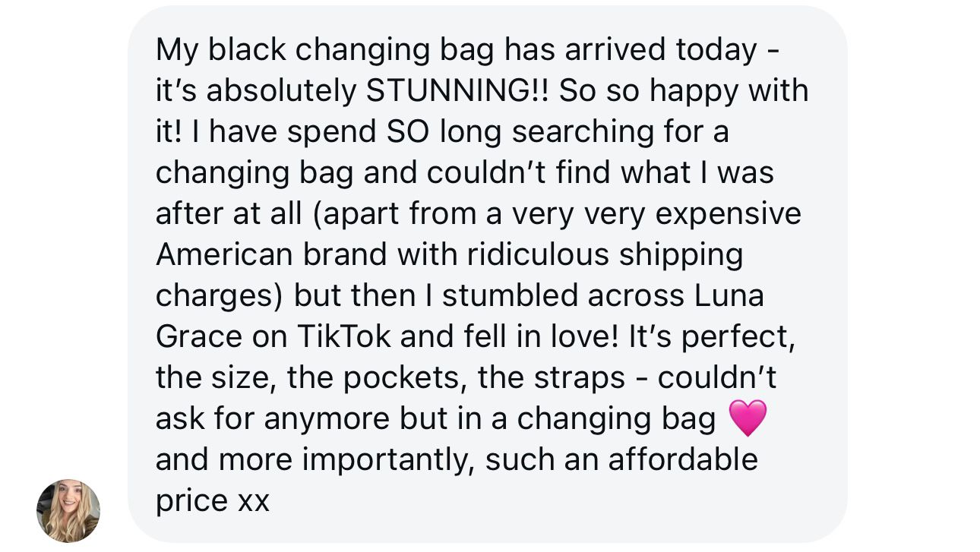The height and width of the screenshot is (552, 980).
Task: Click "price xx" at the message end
Action: coord(213,500)
